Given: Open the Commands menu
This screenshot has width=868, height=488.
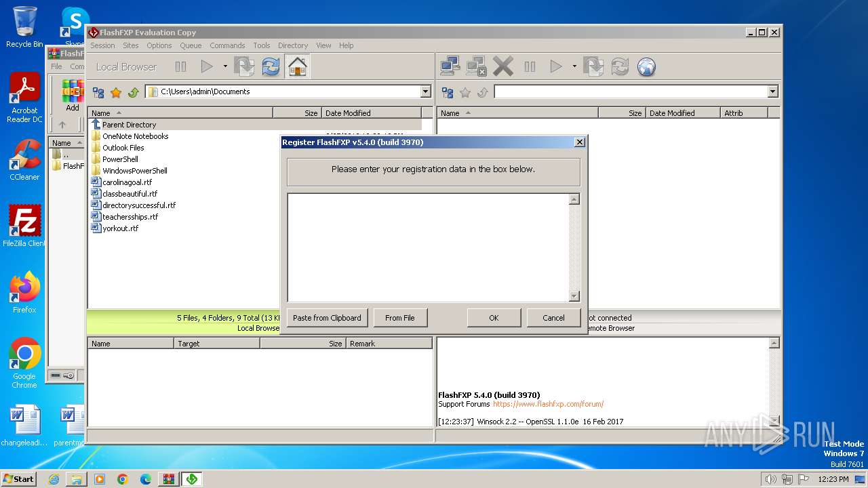Looking at the screenshot, I should (x=227, y=45).
